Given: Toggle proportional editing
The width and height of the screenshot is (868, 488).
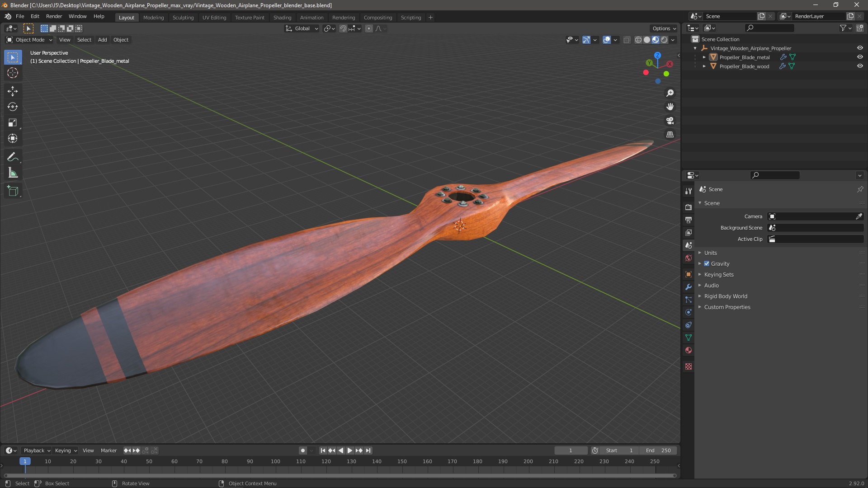Looking at the screenshot, I should click(x=369, y=28).
